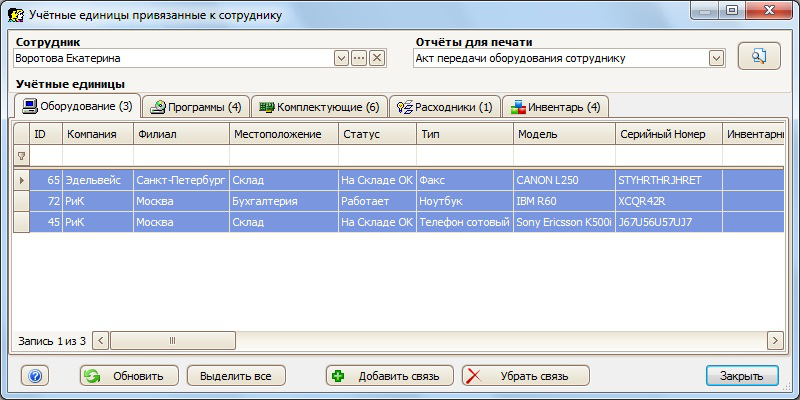Sort by the Местоположение column header
Screen dimensions: 800x400
tap(284, 134)
